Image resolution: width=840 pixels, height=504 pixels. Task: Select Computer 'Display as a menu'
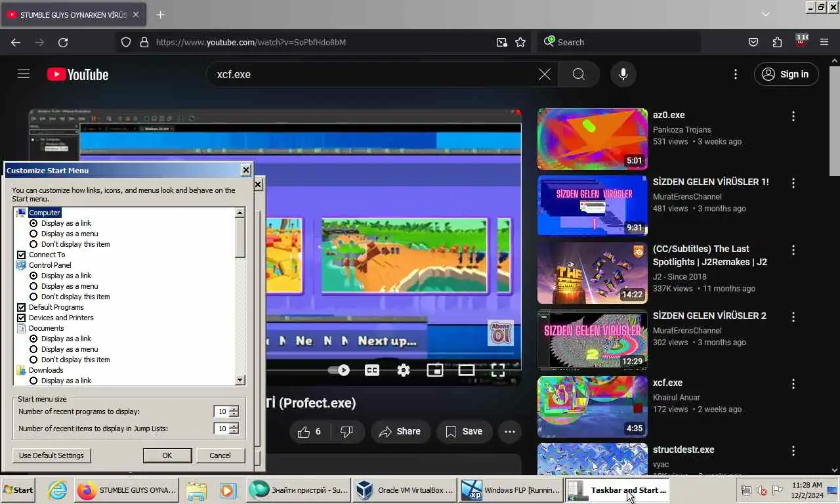[33, 234]
